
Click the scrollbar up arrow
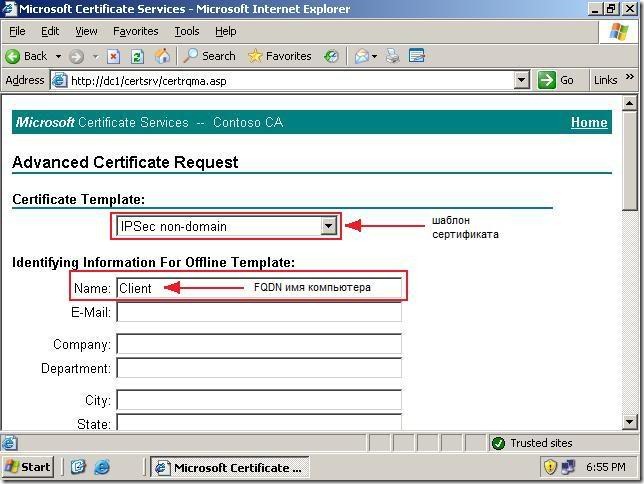pyautogui.click(x=629, y=103)
